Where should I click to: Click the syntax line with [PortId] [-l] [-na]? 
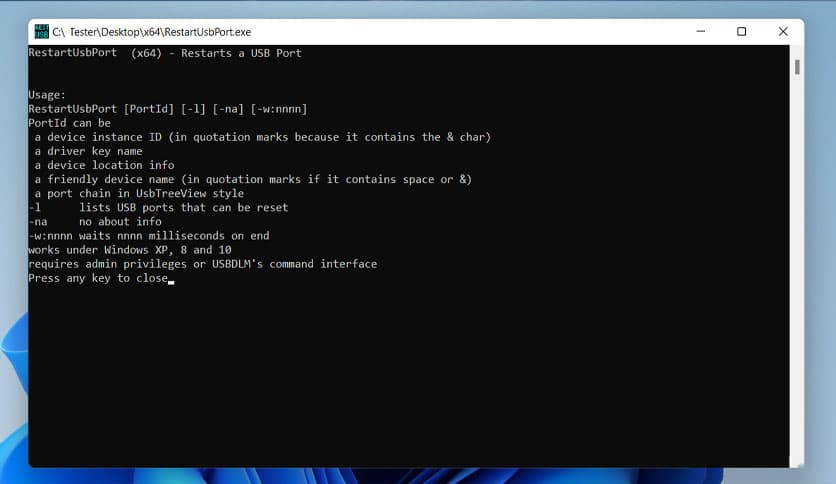coord(168,109)
